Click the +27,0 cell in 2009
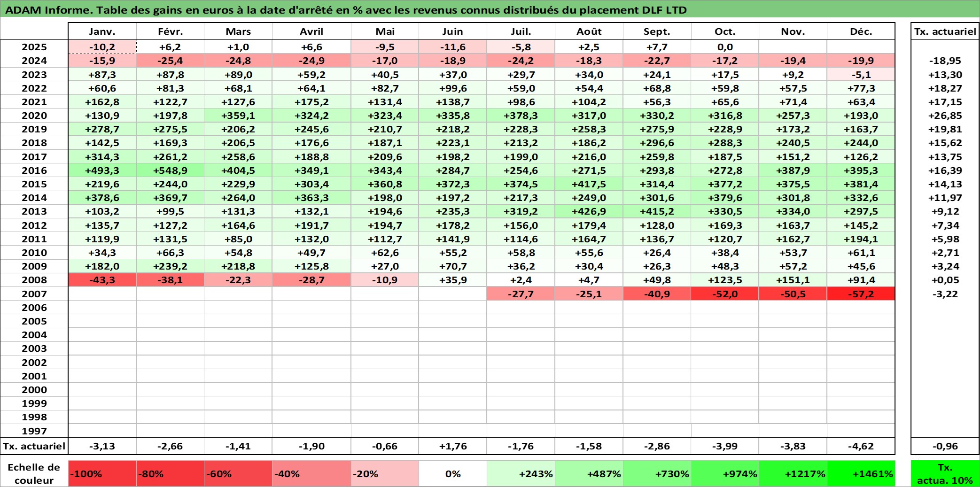 click(x=385, y=266)
